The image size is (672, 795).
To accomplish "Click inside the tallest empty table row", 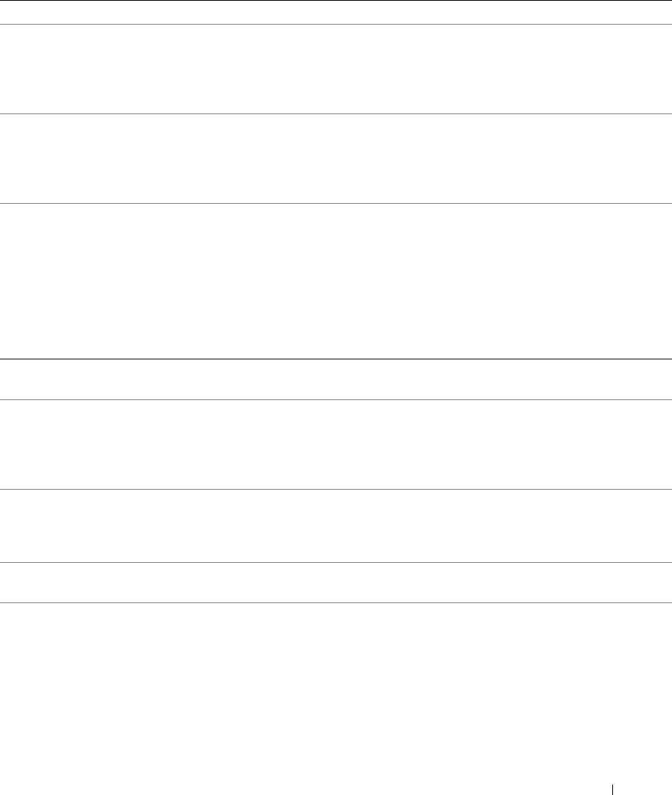I will (336, 281).
